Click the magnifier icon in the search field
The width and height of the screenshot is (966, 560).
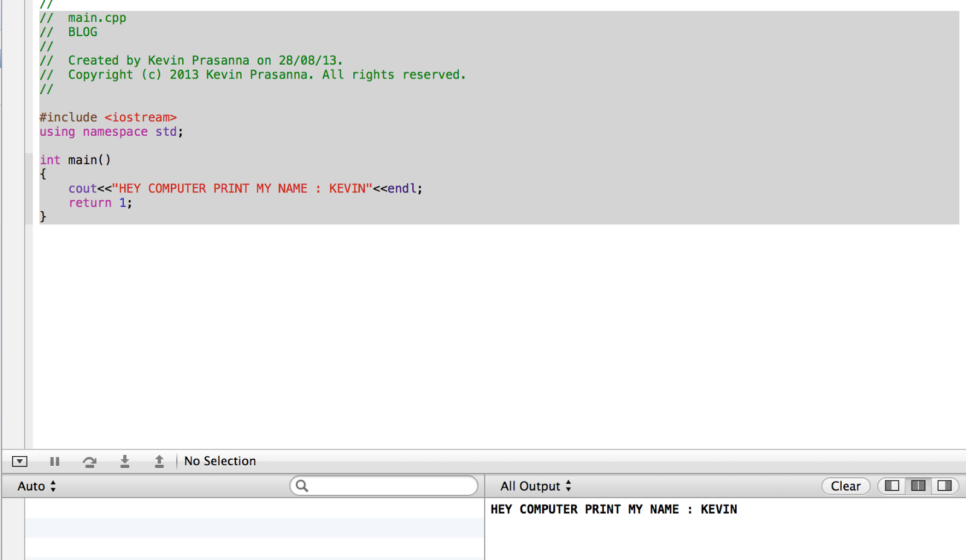click(302, 486)
